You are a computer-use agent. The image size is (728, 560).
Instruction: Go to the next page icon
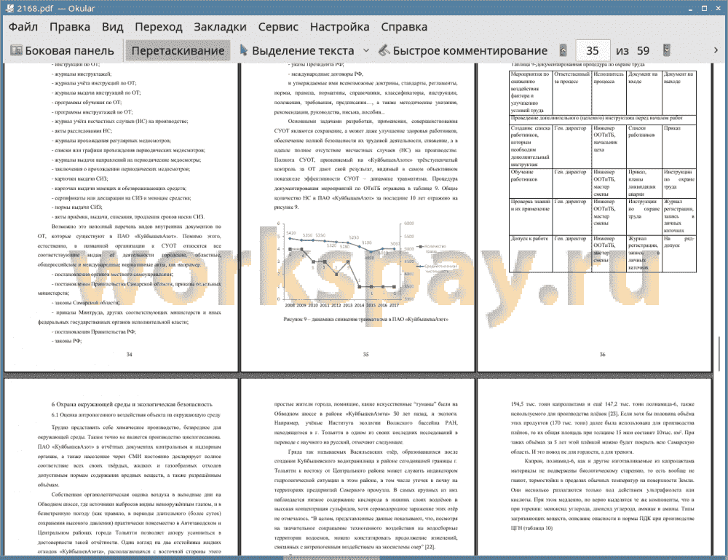tap(667, 50)
